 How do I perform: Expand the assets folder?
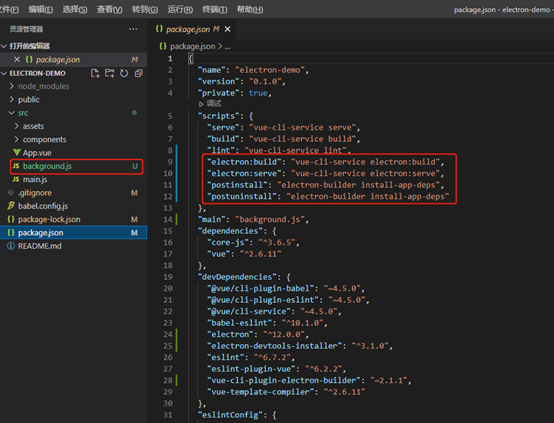[x=17, y=126]
